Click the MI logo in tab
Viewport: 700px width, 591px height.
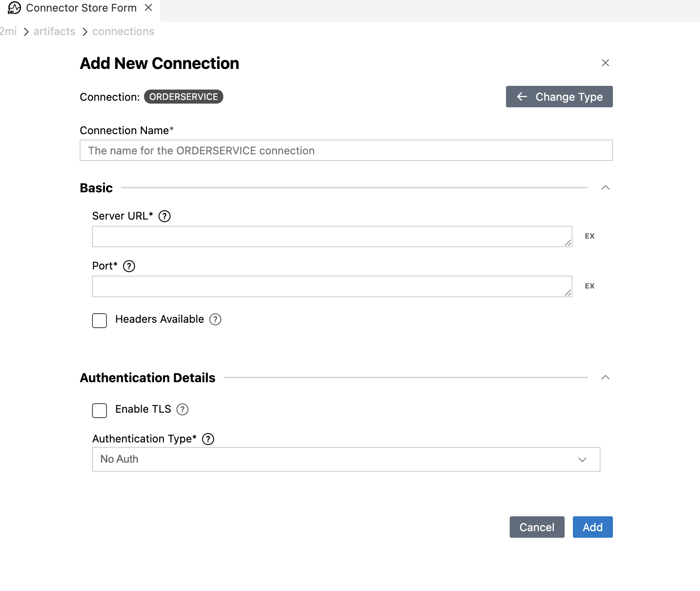point(14,8)
